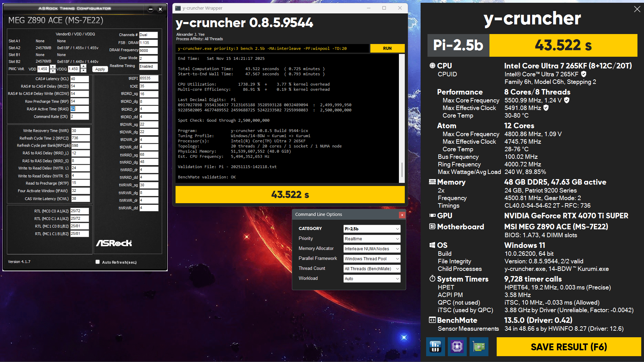The height and width of the screenshot is (362, 644).
Task: Click the tREFI field showing 65535
Action: 149,78
